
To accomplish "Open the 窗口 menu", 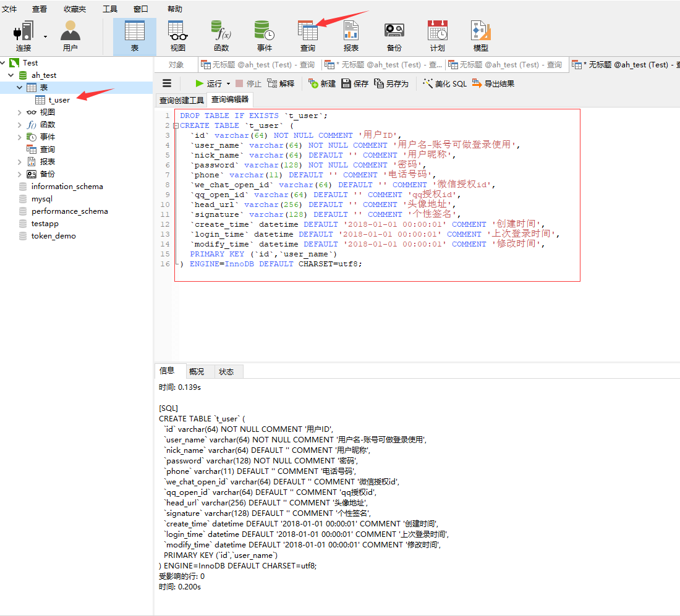I will [x=140, y=9].
